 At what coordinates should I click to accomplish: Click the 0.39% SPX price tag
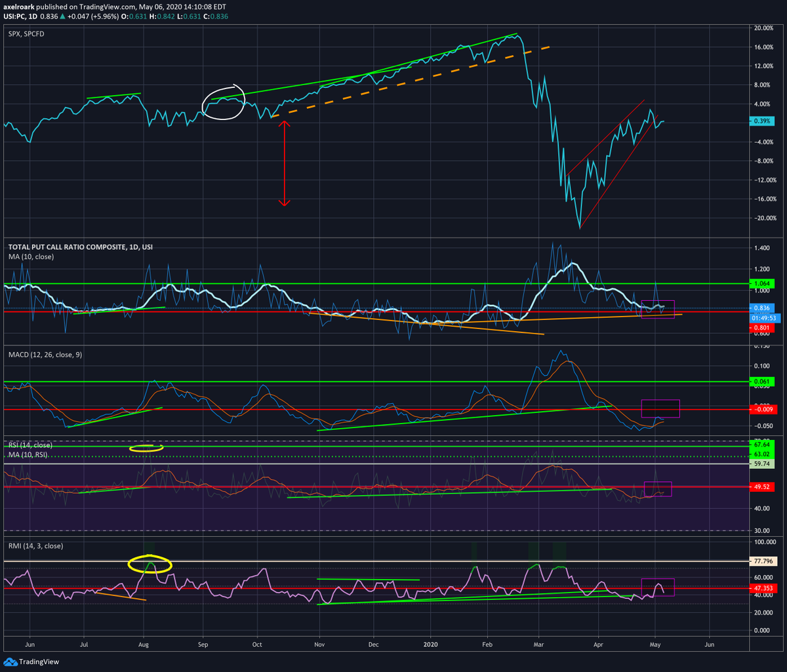pyautogui.click(x=761, y=121)
